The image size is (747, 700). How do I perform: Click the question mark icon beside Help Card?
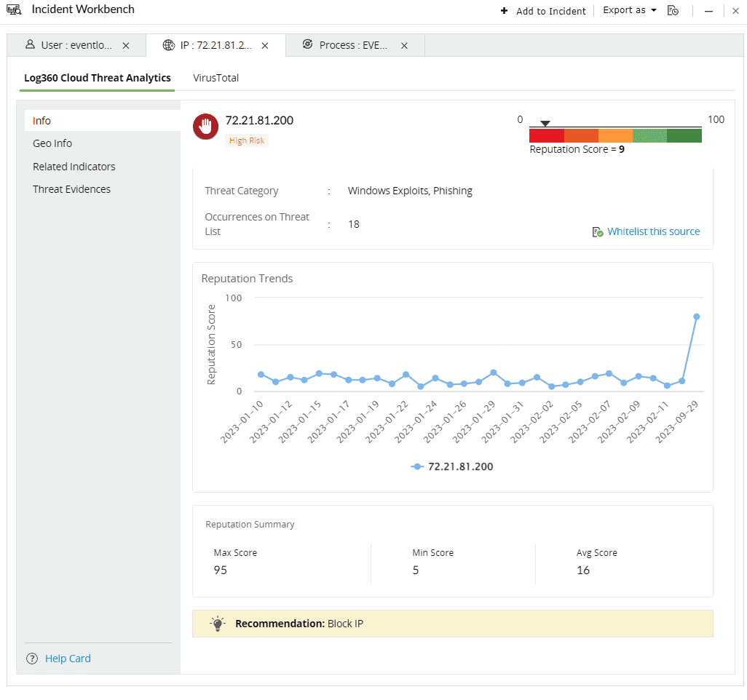32,658
